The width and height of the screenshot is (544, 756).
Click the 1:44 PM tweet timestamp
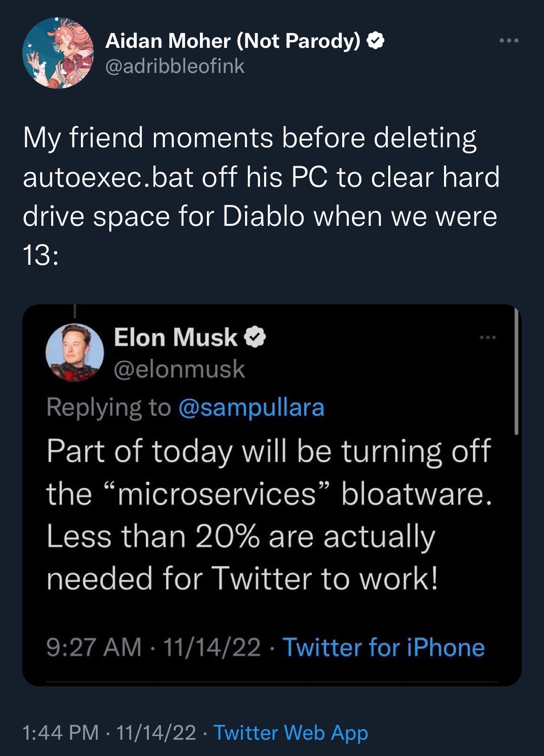click(x=60, y=733)
